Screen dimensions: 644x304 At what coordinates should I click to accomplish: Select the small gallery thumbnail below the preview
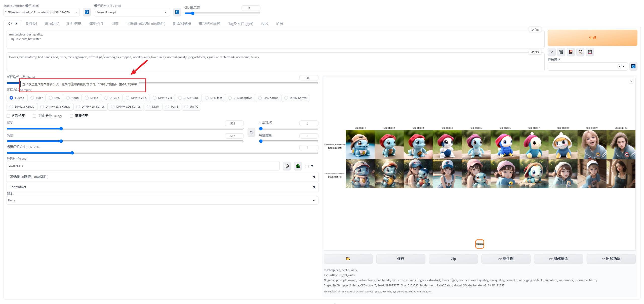pyautogui.click(x=480, y=244)
